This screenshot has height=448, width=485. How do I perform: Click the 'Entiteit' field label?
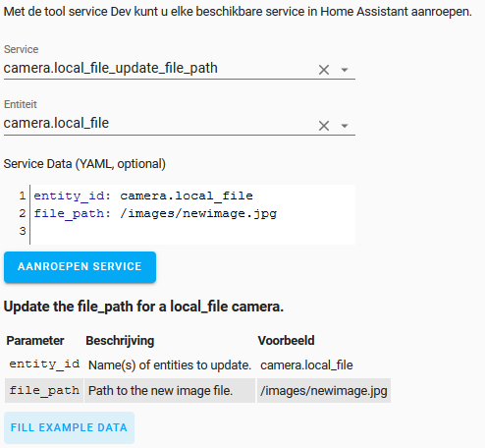[x=21, y=104]
